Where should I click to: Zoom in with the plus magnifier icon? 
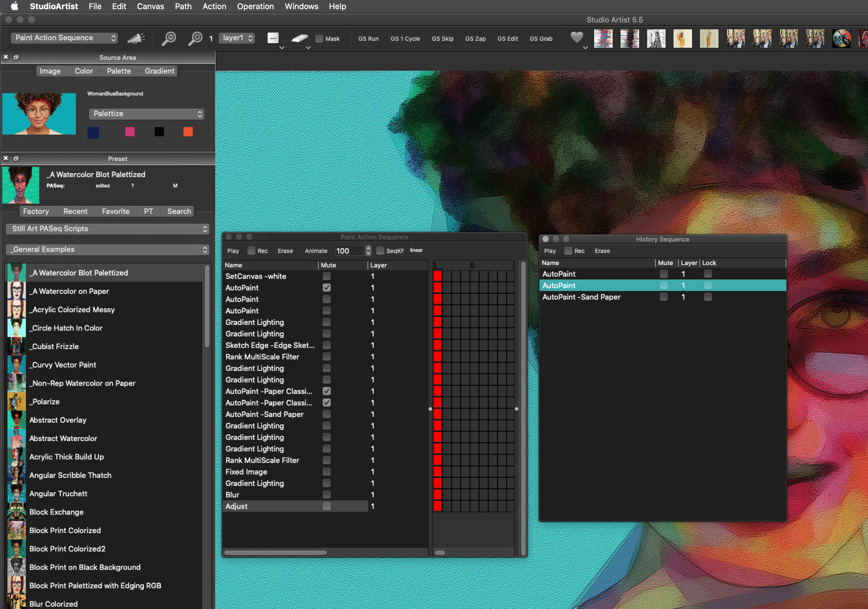pos(195,38)
